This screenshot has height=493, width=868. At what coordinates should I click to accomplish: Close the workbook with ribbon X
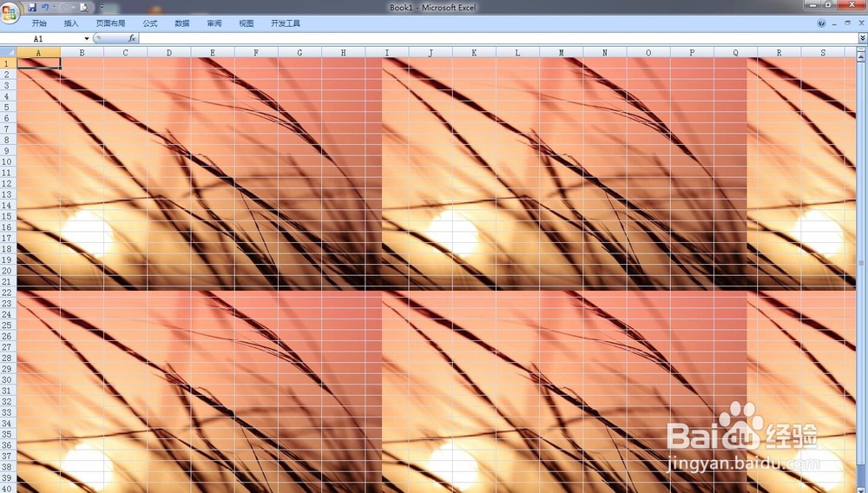(861, 23)
